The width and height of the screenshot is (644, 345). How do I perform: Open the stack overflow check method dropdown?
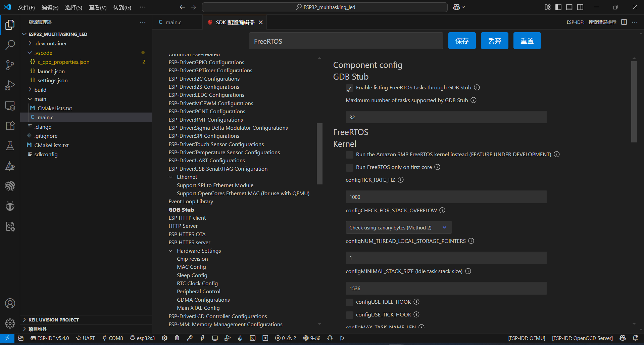tap(399, 227)
